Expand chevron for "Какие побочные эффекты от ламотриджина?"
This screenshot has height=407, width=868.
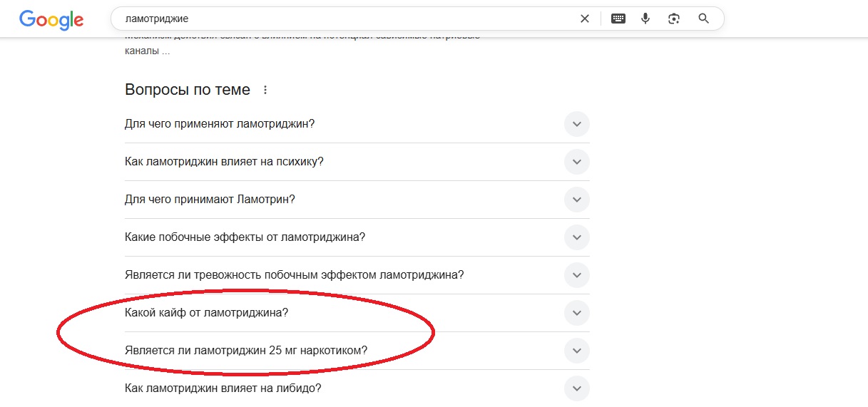click(576, 237)
